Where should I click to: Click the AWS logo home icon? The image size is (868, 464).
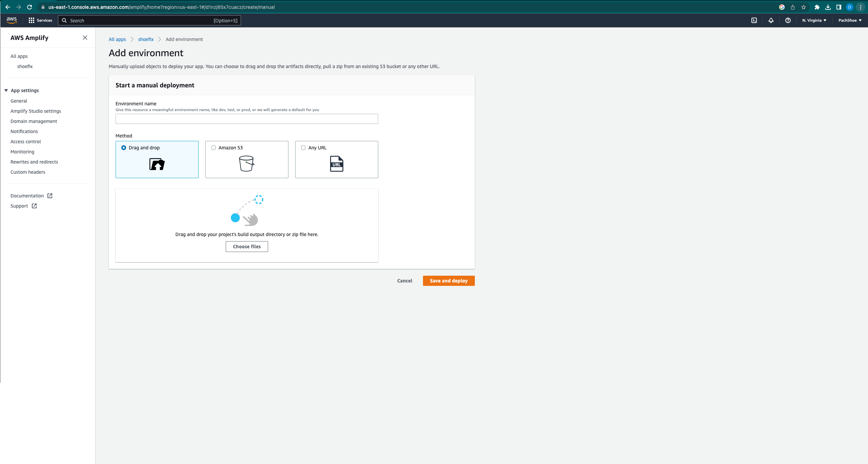pyautogui.click(x=12, y=20)
